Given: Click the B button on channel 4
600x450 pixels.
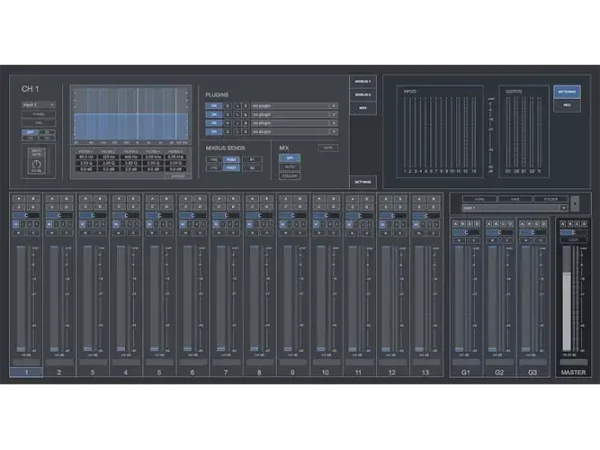Looking at the screenshot, I should tap(133, 199).
